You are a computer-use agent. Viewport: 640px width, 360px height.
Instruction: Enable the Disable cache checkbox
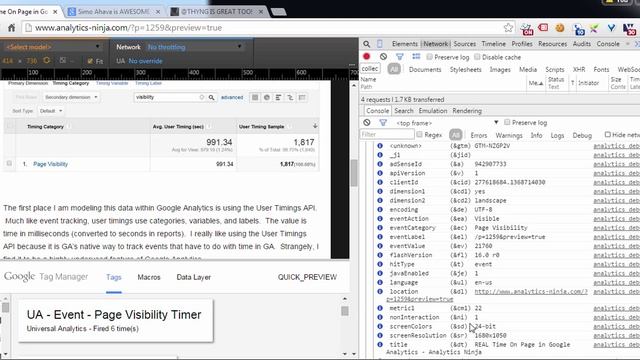pyautogui.click(x=477, y=57)
